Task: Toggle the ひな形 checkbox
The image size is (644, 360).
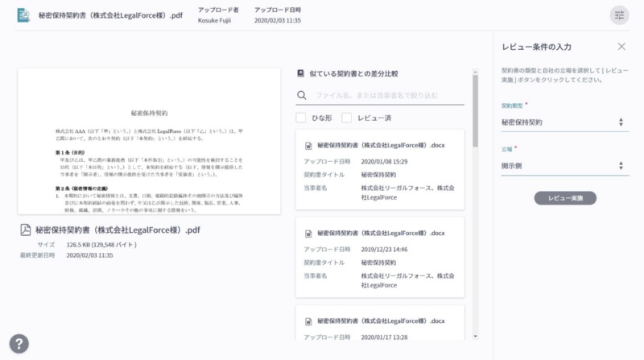Action: (300, 118)
